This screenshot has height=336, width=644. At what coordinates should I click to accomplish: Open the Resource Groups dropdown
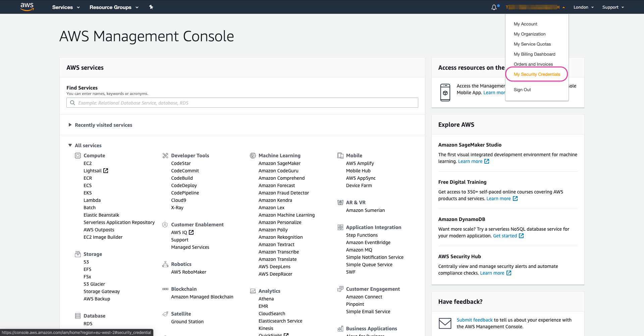pyautogui.click(x=114, y=7)
